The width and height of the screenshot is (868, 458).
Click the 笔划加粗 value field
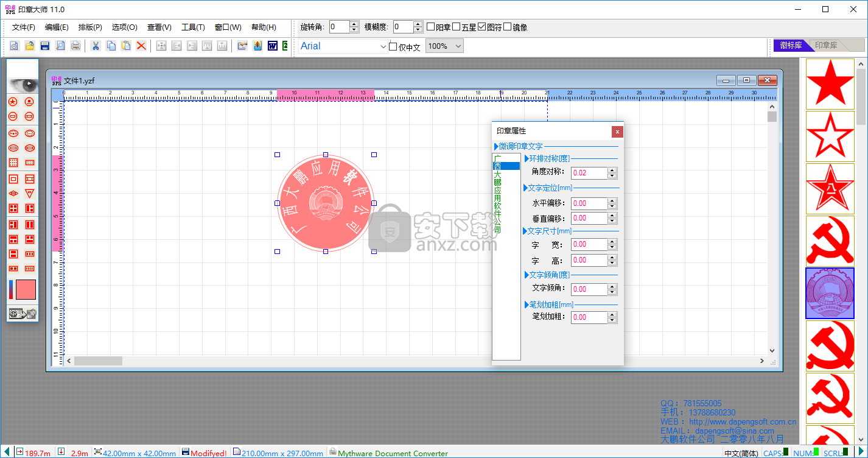coord(589,317)
